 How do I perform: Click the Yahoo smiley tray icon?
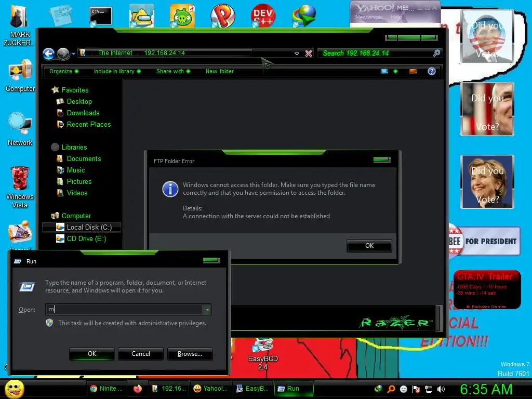pyautogui.click(x=403, y=389)
